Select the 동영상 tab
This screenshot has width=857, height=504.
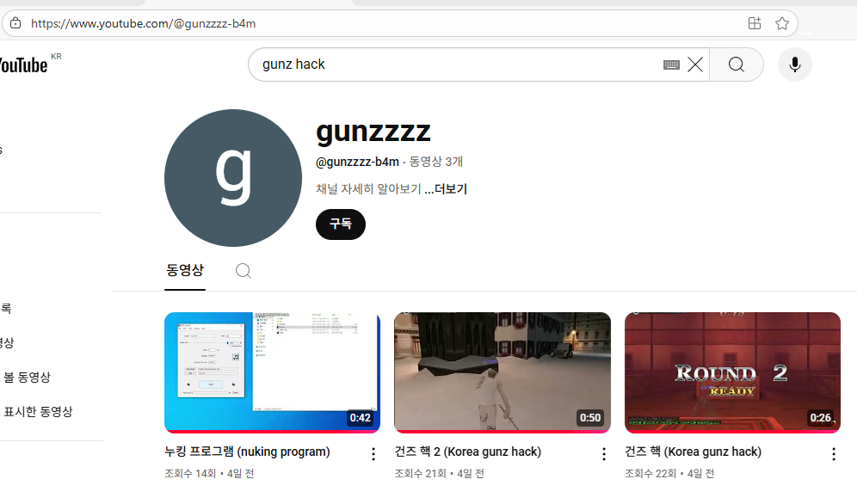point(185,270)
